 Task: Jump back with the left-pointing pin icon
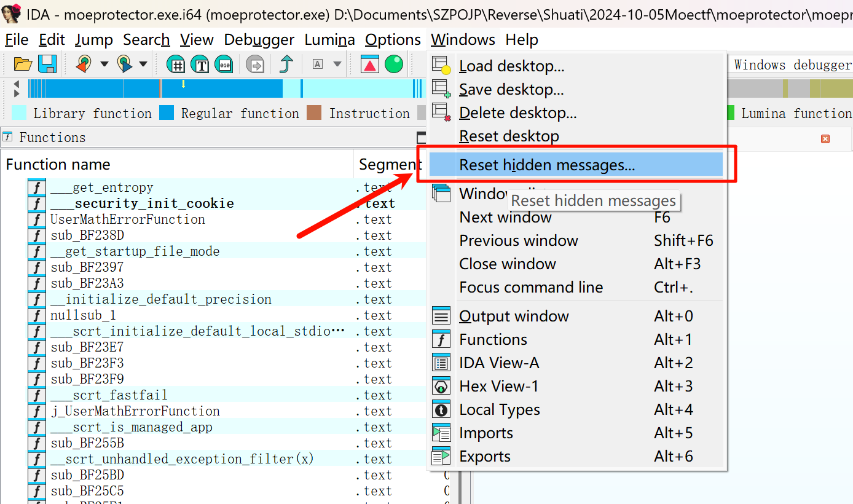tap(84, 64)
